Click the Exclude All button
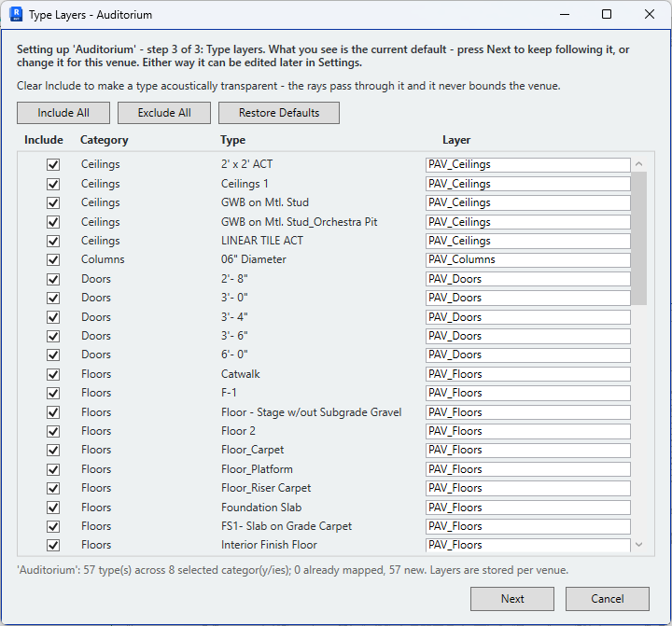The width and height of the screenshot is (672, 626). [x=164, y=113]
